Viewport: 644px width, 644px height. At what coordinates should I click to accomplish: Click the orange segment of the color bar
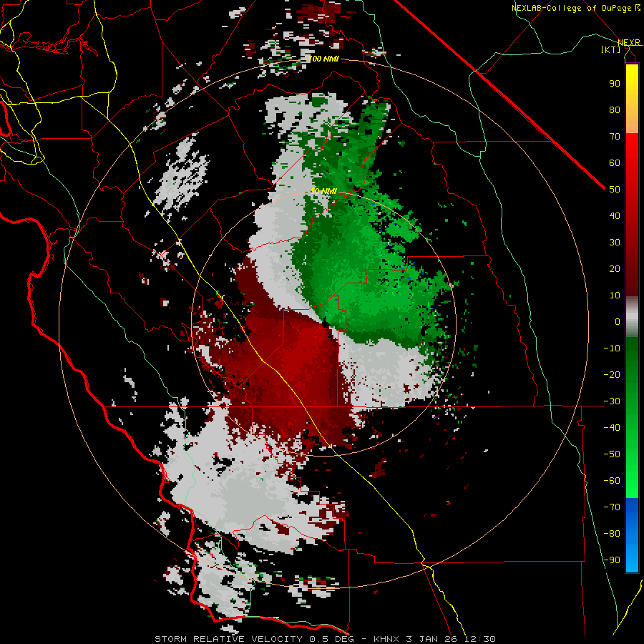click(x=632, y=120)
